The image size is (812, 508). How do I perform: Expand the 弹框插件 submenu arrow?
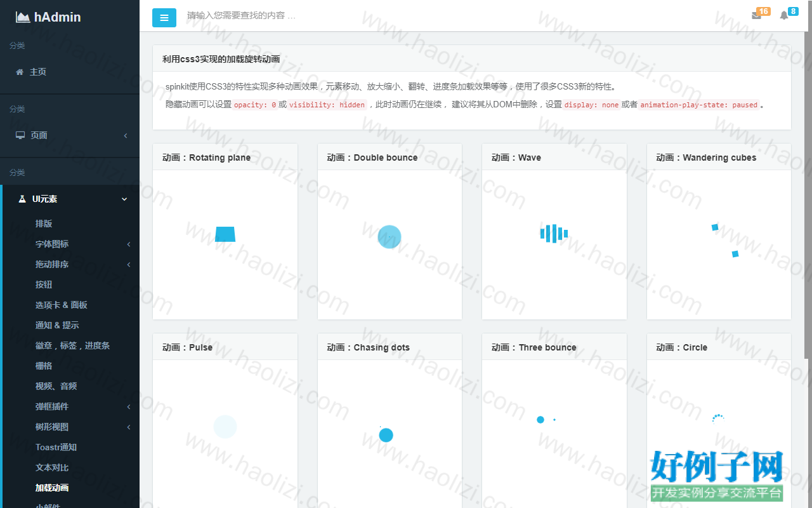pyautogui.click(x=129, y=406)
